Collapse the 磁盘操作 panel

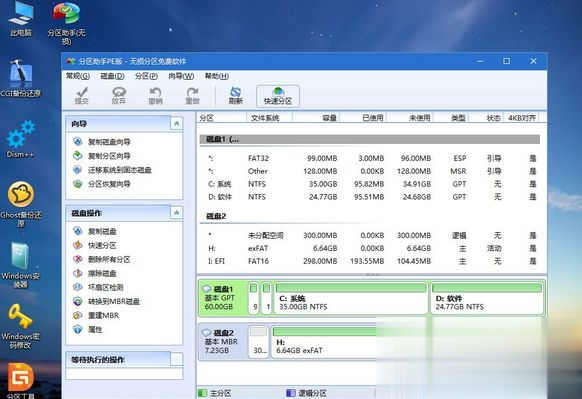pos(177,213)
